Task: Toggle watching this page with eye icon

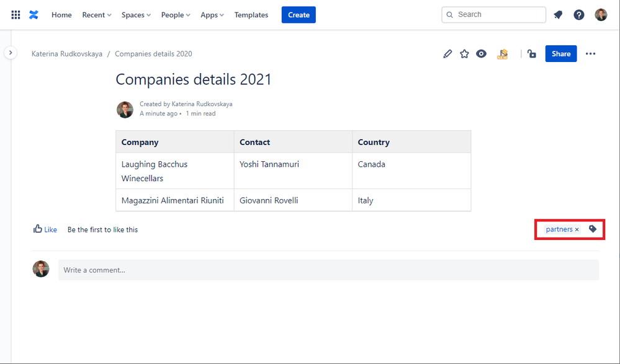Action: tap(481, 54)
